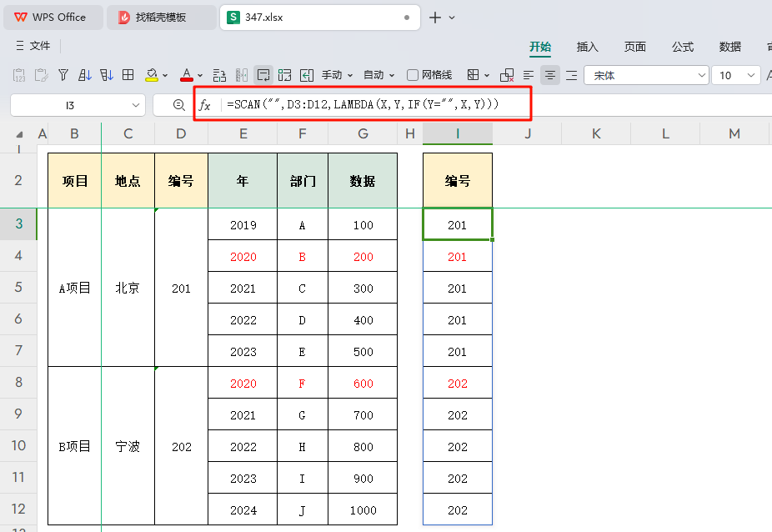Switch to the 数据 ribbon tab
Viewport: 772px width, 532px height.
(x=730, y=47)
